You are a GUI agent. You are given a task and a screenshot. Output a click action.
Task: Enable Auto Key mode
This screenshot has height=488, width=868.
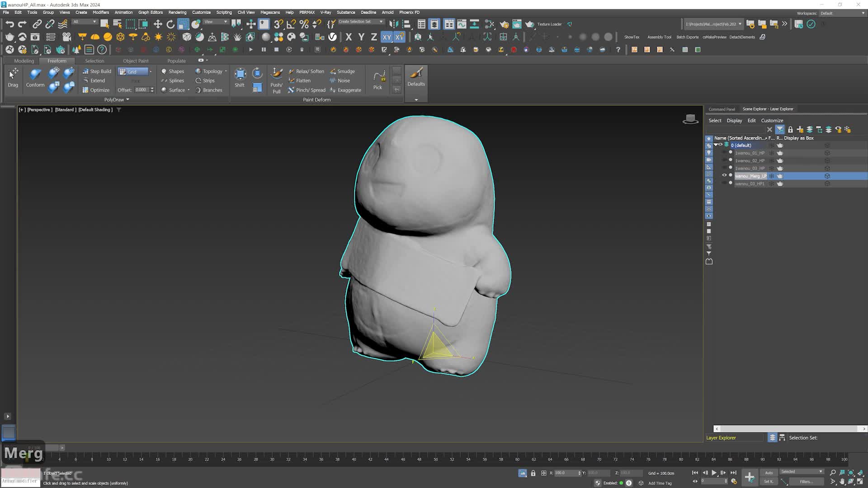769,473
